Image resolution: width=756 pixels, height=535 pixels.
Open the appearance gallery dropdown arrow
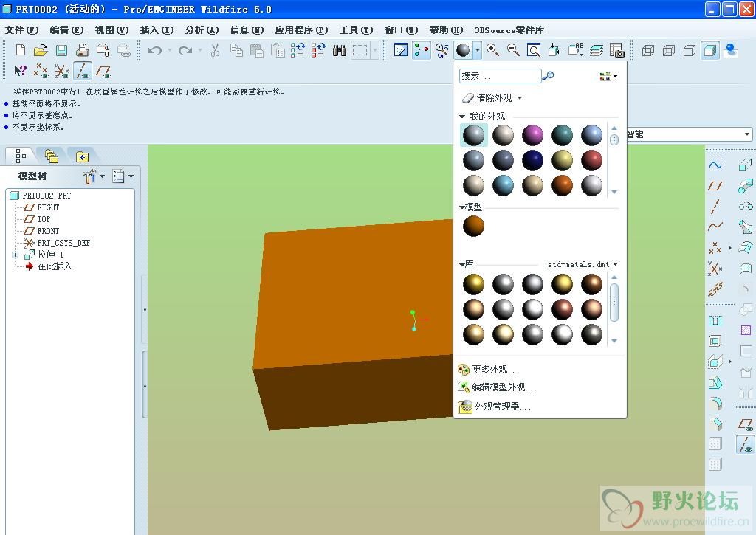(x=477, y=49)
